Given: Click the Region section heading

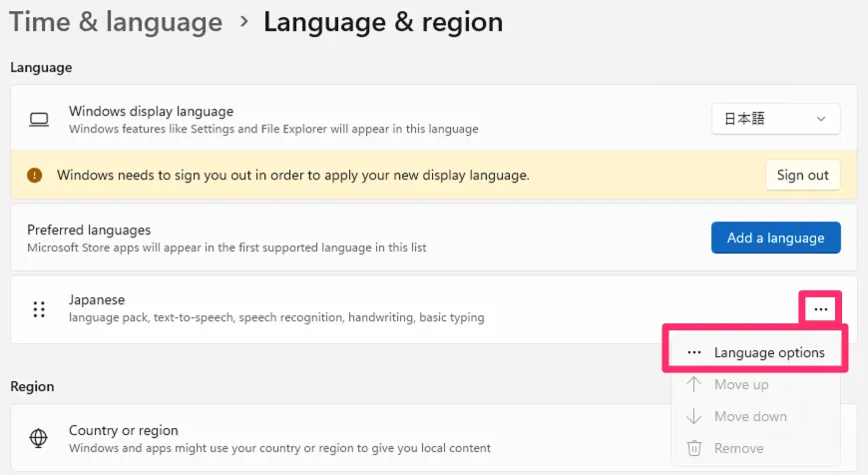Looking at the screenshot, I should point(32,386).
